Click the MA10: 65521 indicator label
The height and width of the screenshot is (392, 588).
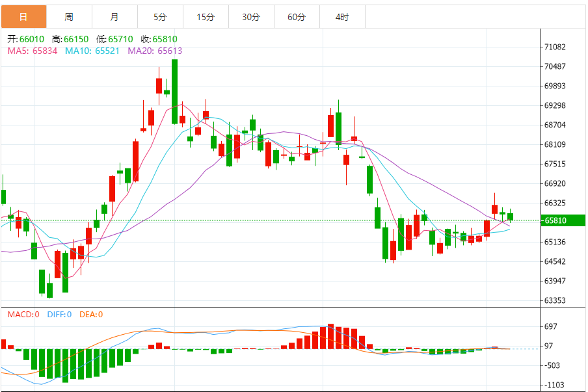(92, 51)
